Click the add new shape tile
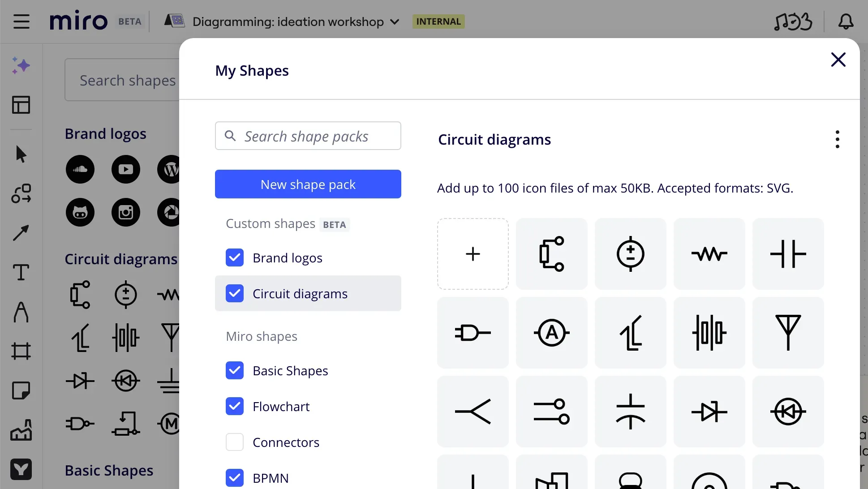The image size is (868, 489). click(x=473, y=254)
